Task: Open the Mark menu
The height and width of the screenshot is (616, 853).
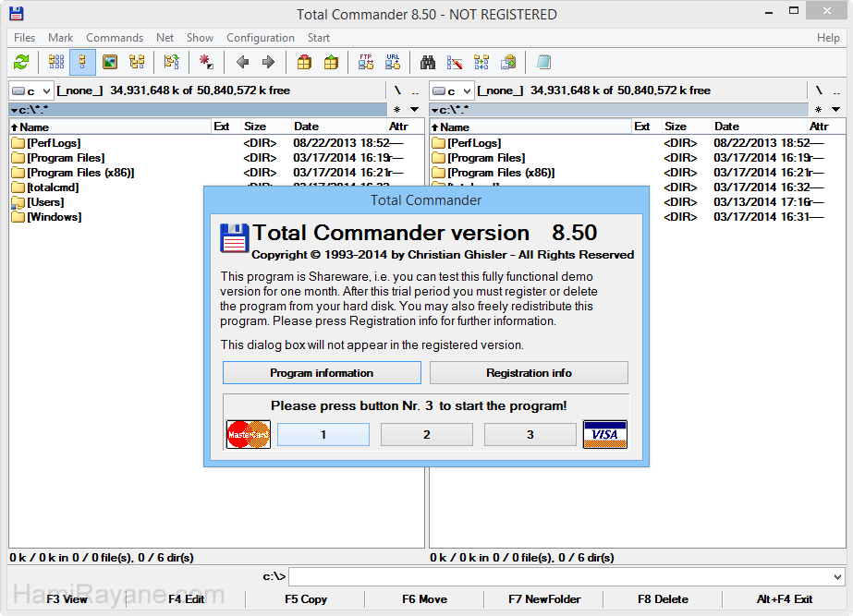Action: 60,38
